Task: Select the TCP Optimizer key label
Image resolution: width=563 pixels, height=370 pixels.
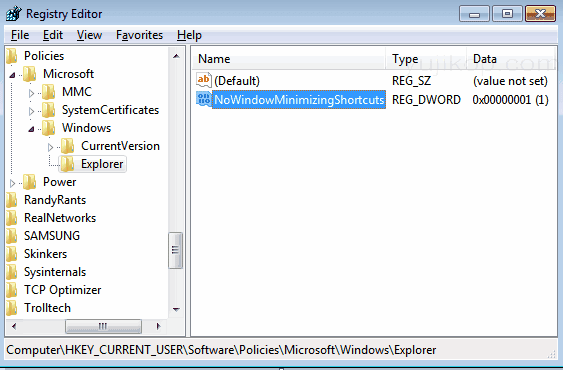Action: 63,290
